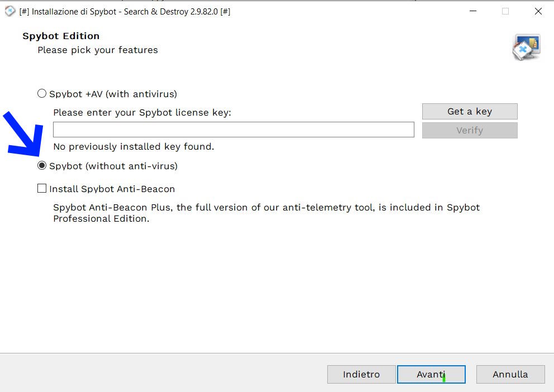Cancel setup with the Annulla button
The width and height of the screenshot is (554, 392).
[x=510, y=374]
